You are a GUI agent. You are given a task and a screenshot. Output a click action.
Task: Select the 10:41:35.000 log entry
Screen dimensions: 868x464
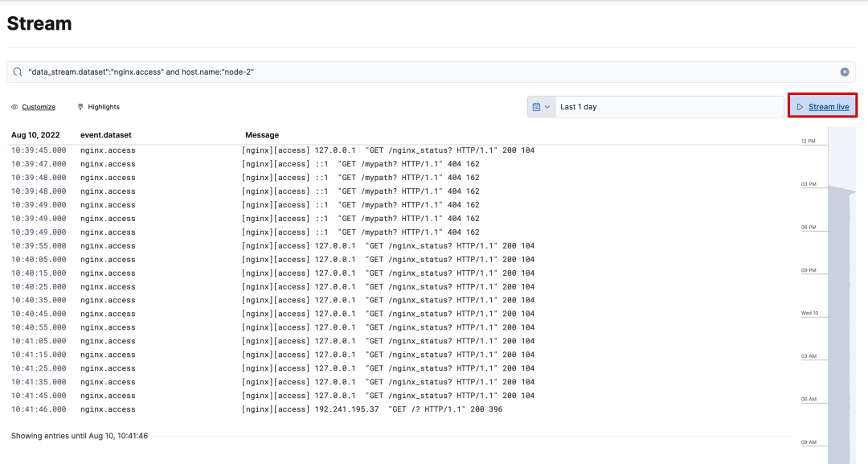(400, 382)
